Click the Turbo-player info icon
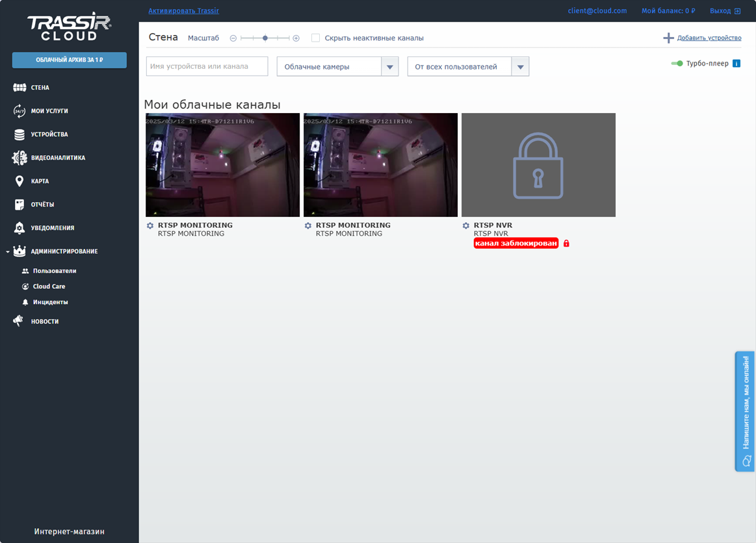The image size is (756, 543). pyautogui.click(x=736, y=64)
